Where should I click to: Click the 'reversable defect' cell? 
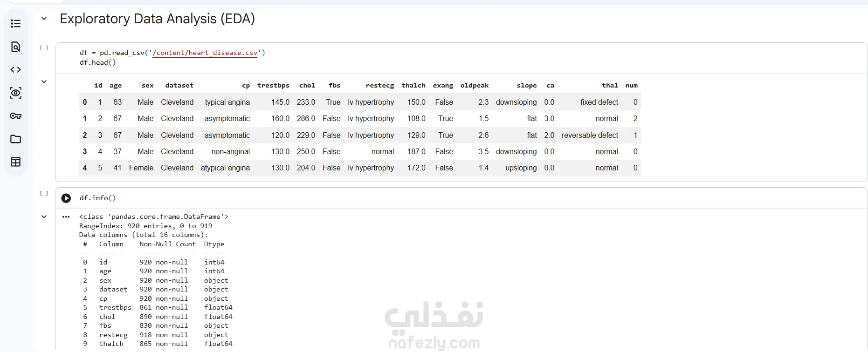590,135
